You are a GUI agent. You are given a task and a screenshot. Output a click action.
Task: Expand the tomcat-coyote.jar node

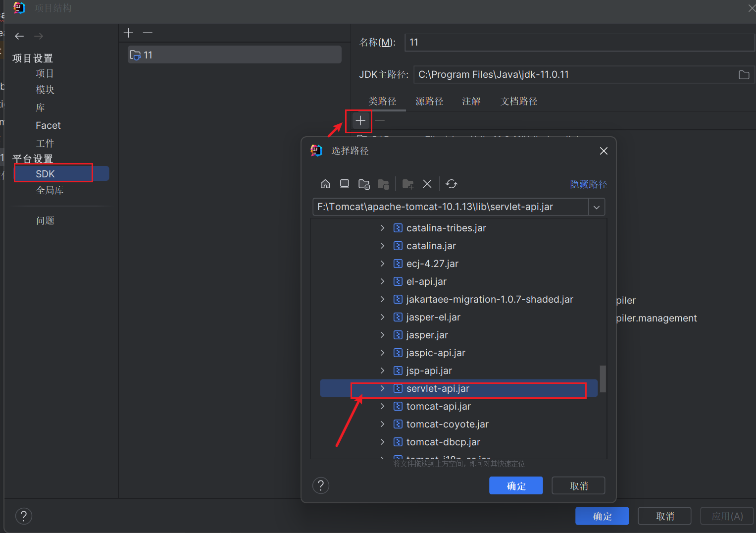point(382,425)
